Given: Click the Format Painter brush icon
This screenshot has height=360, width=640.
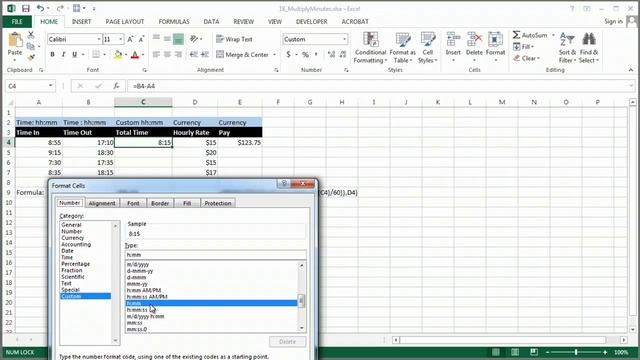Looking at the screenshot, I should (x=31, y=58).
